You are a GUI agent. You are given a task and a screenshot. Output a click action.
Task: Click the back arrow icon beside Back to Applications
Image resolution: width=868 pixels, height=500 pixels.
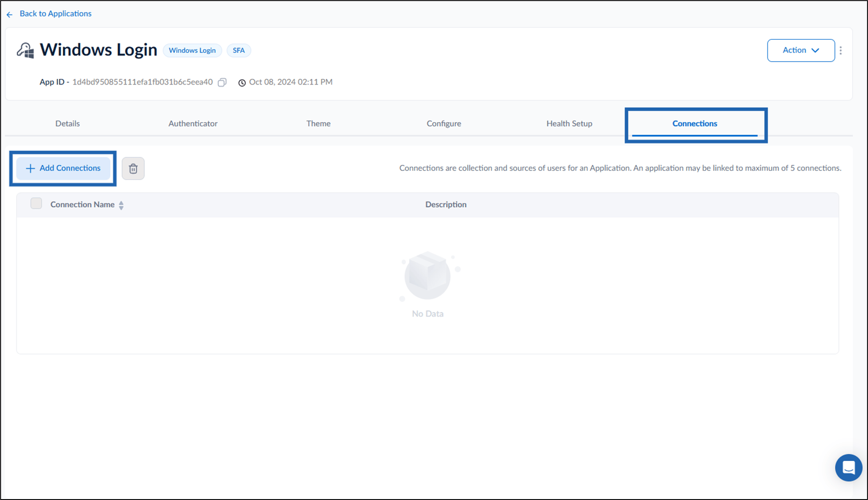click(10, 15)
